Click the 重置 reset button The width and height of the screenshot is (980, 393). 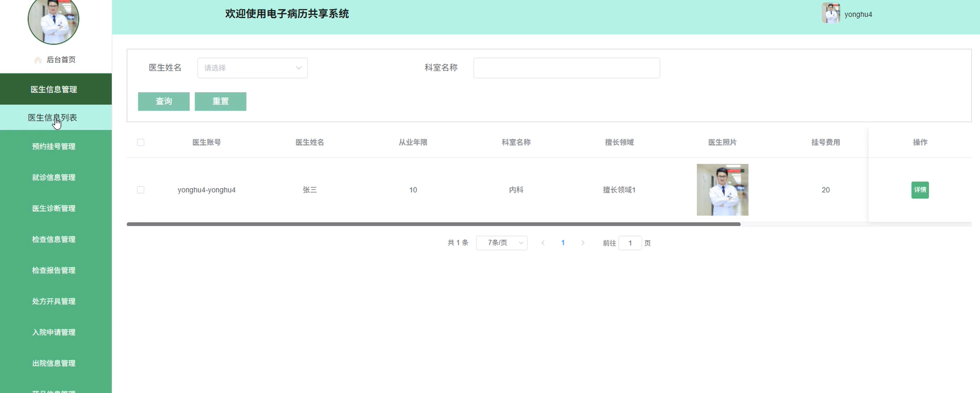coord(220,102)
